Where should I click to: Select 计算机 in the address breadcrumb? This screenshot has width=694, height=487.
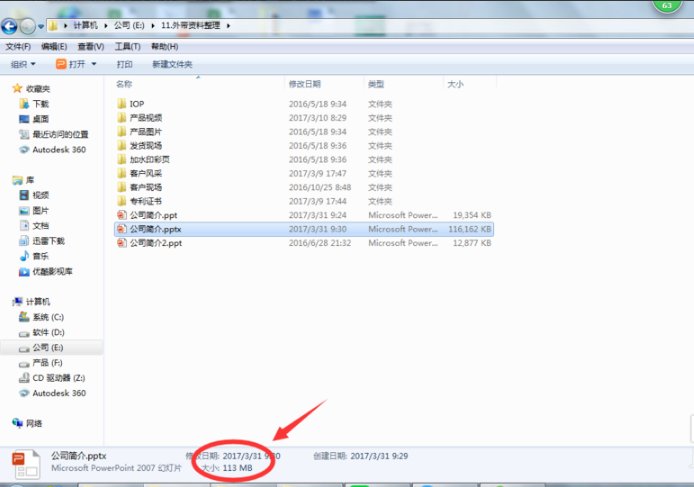[85, 26]
